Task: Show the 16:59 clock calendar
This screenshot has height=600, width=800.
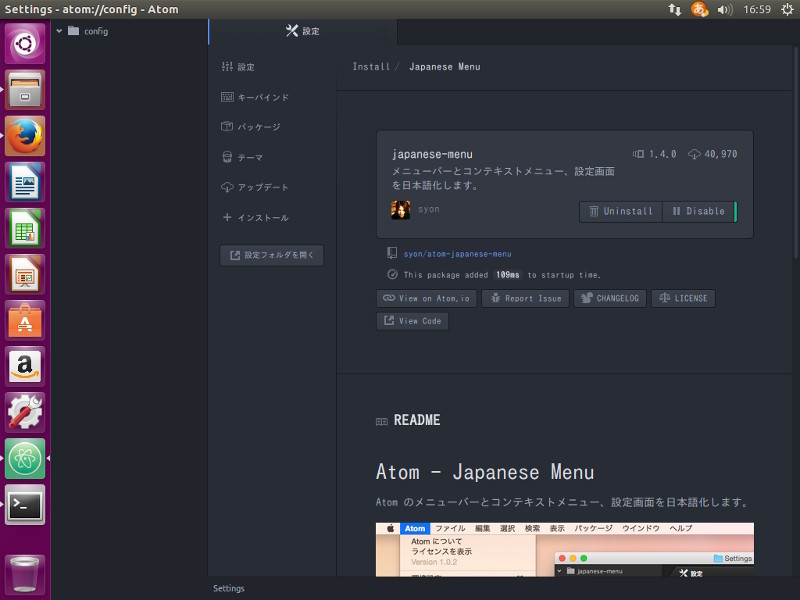Action: (x=757, y=9)
